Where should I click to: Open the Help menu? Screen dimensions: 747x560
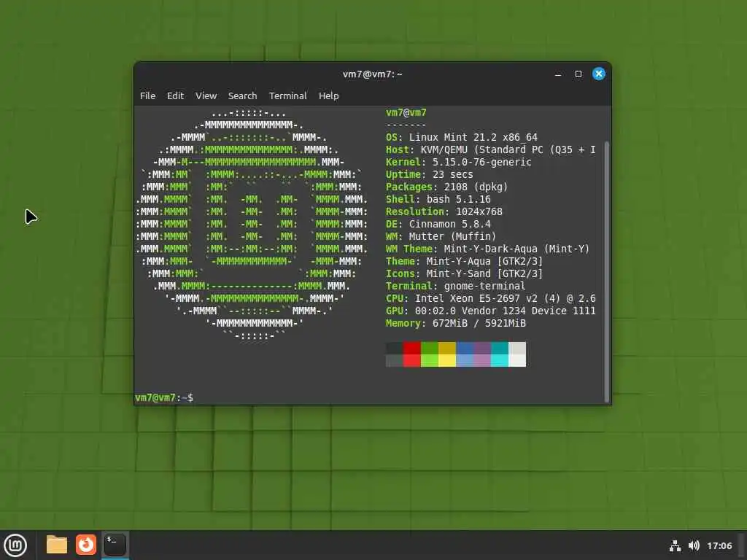(329, 96)
